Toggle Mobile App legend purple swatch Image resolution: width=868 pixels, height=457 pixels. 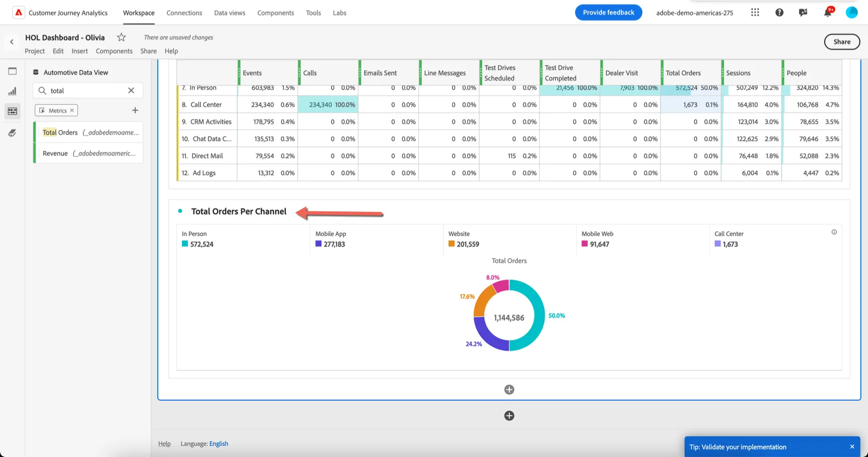(318, 244)
